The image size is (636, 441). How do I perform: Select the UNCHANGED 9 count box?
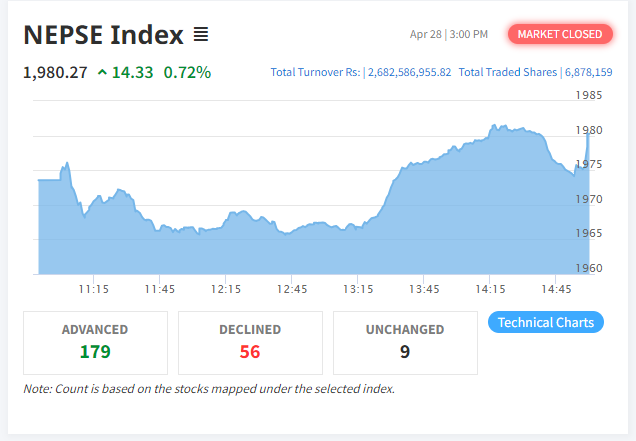tap(405, 343)
